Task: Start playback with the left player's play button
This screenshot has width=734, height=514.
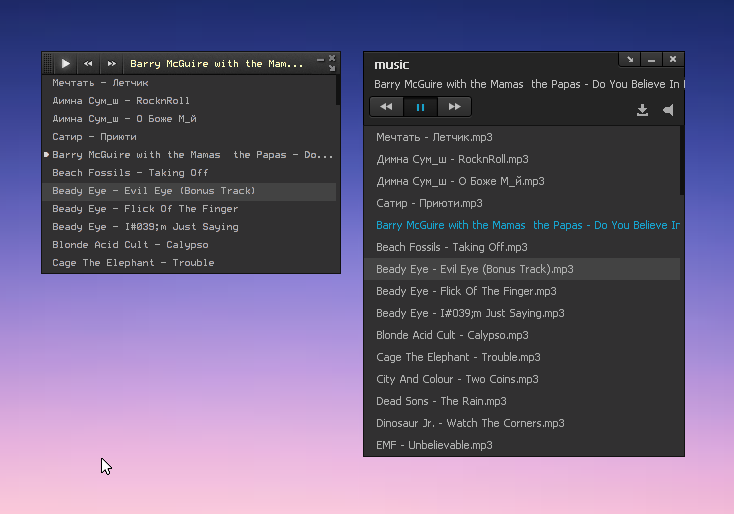Action: coord(66,64)
